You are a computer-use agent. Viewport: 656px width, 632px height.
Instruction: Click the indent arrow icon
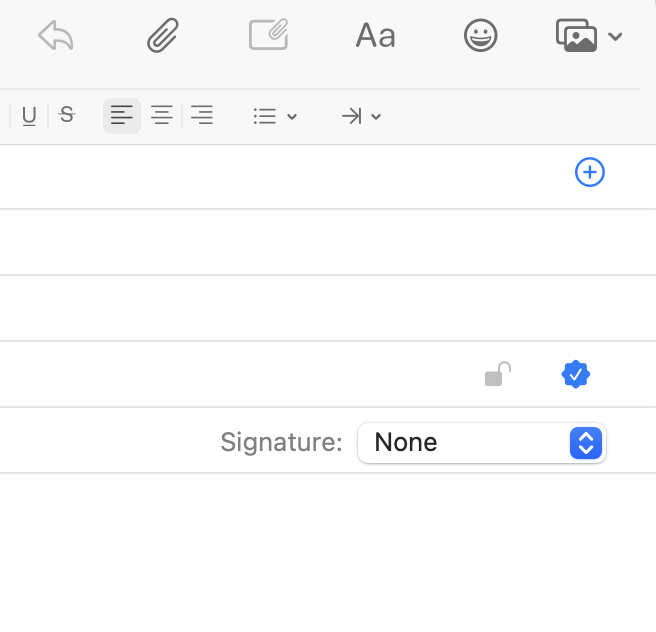tap(352, 116)
